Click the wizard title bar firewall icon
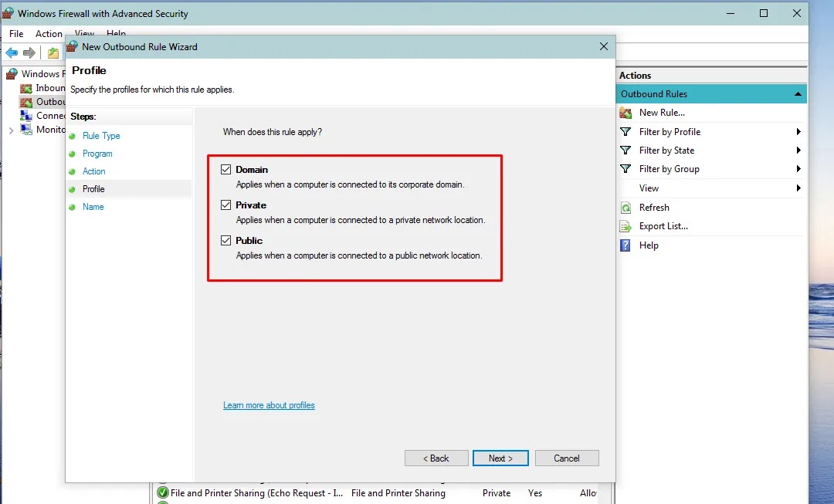This screenshot has width=834, height=504. tap(73, 46)
